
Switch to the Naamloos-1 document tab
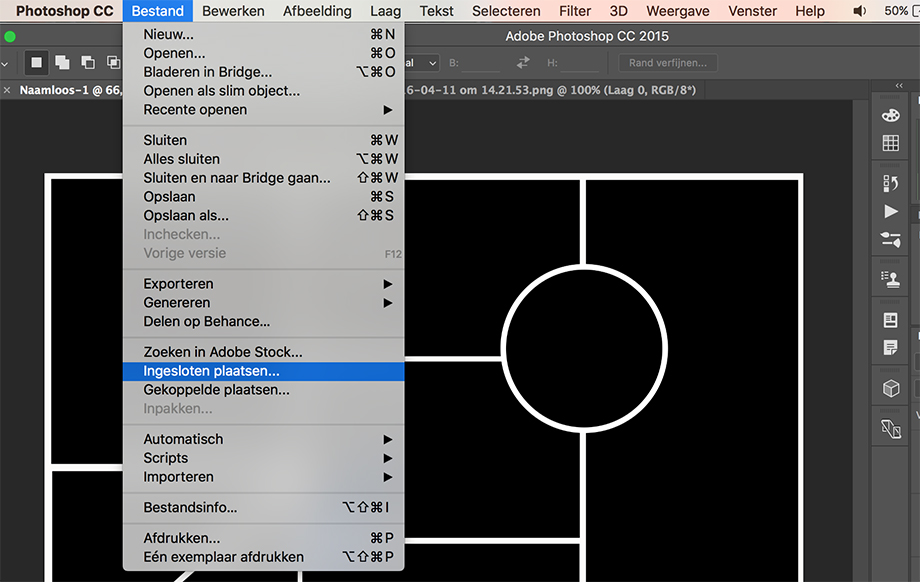70,90
